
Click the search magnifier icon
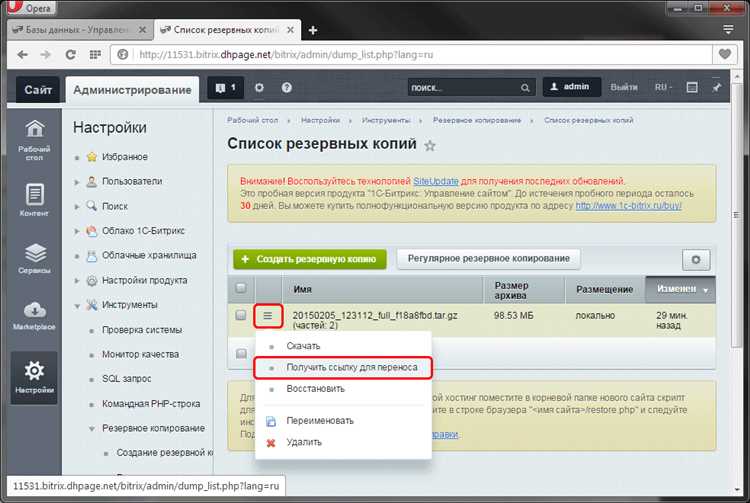coord(525,88)
